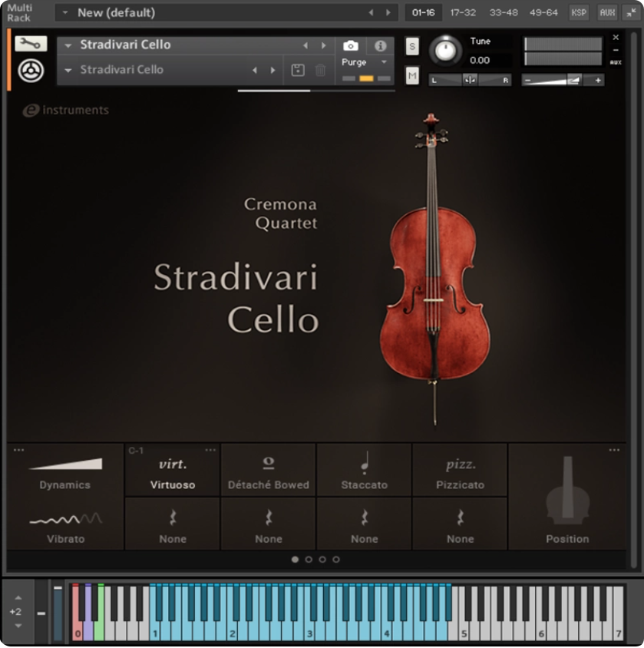Screen dimensions: 644x648
Task: Click the None slot under Pizzicato
Action: click(460, 524)
